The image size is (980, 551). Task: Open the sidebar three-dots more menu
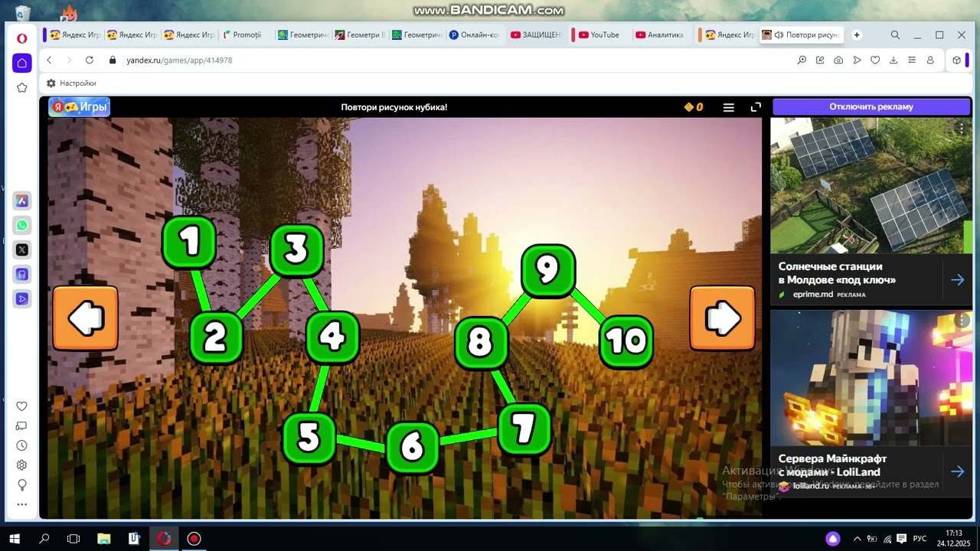22,505
